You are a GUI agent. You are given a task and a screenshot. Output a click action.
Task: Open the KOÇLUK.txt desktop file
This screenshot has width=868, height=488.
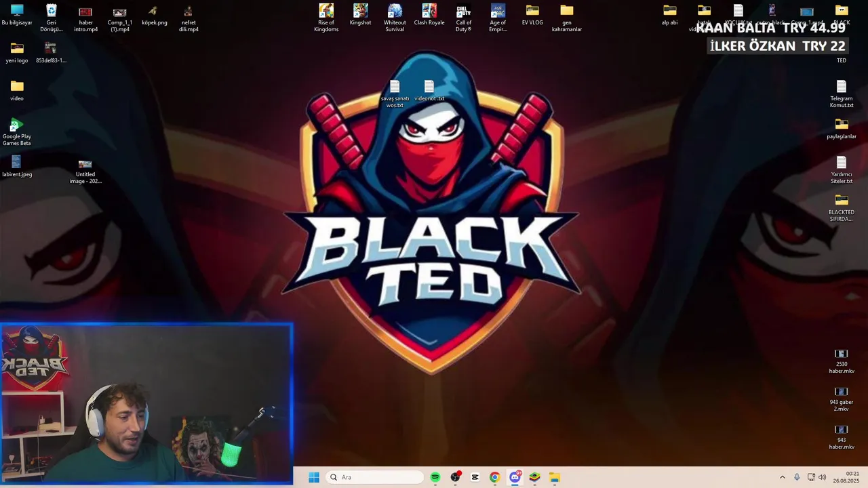coord(738,15)
